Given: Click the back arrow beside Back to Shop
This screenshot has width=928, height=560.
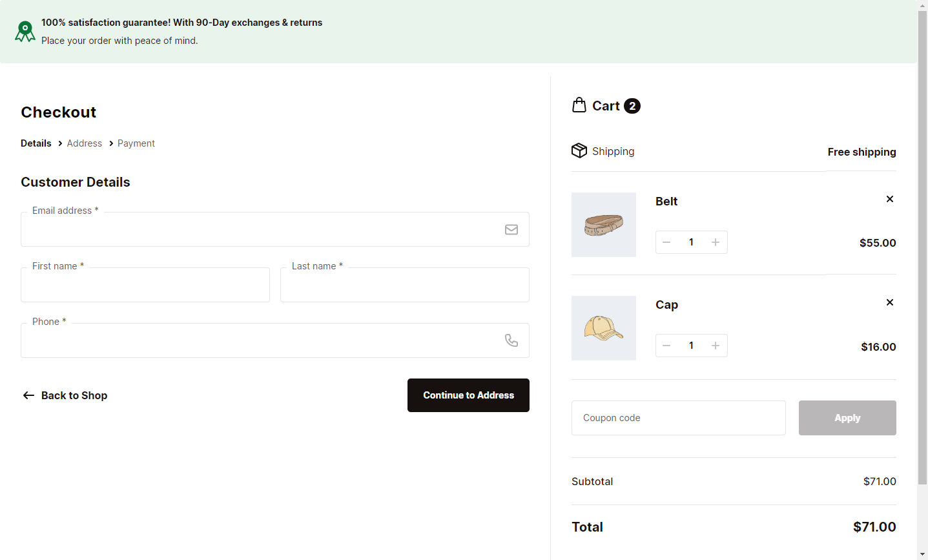Looking at the screenshot, I should (x=28, y=395).
